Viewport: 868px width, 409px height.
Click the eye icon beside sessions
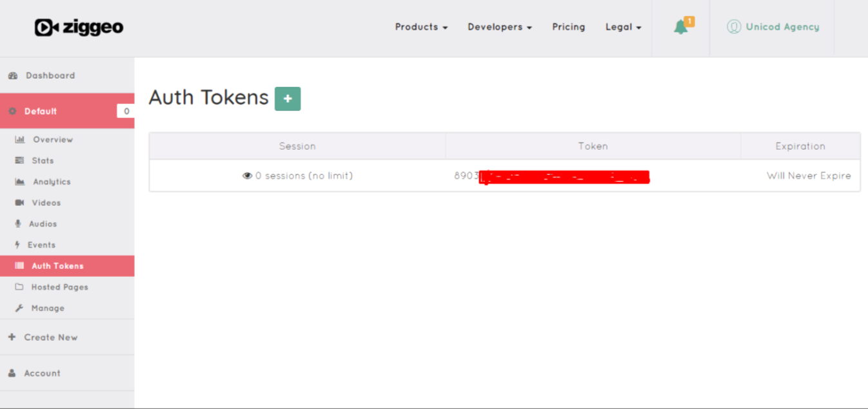pos(247,175)
